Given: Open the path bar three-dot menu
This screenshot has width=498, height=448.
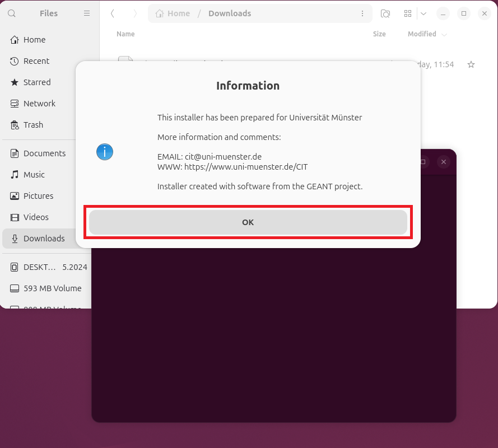Looking at the screenshot, I should [362, 13].
